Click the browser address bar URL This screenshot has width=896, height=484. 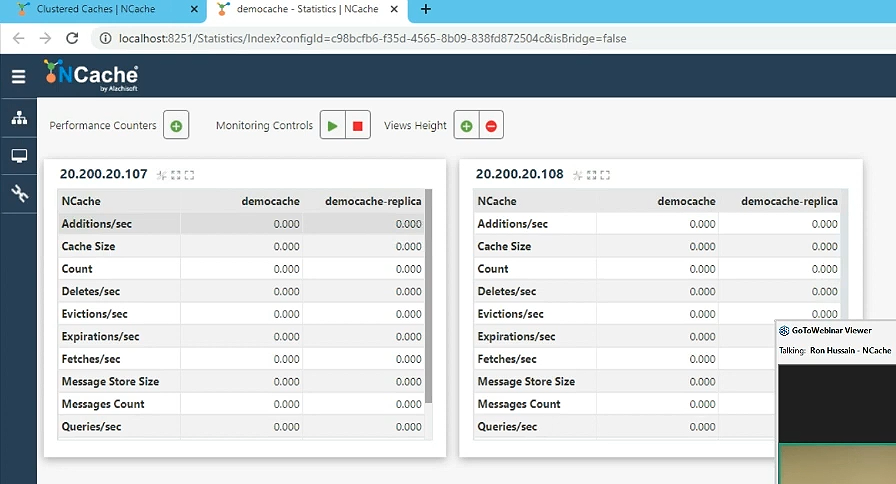(373, 38)
